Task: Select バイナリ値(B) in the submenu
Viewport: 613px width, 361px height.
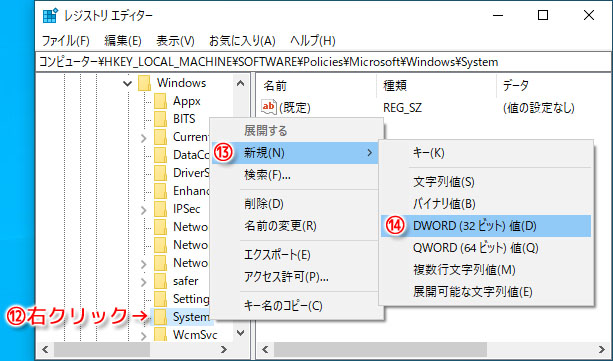Action: point(486,204)
